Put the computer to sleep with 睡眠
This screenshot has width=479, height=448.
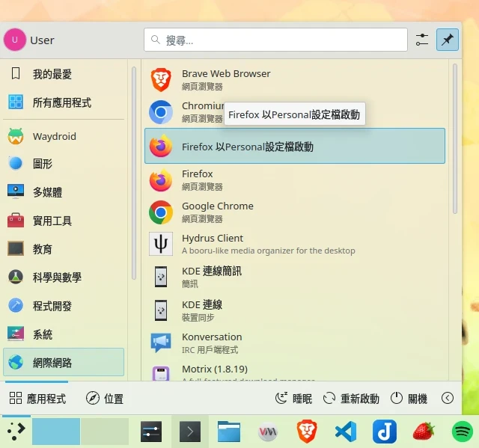click(x=293, y=399)
